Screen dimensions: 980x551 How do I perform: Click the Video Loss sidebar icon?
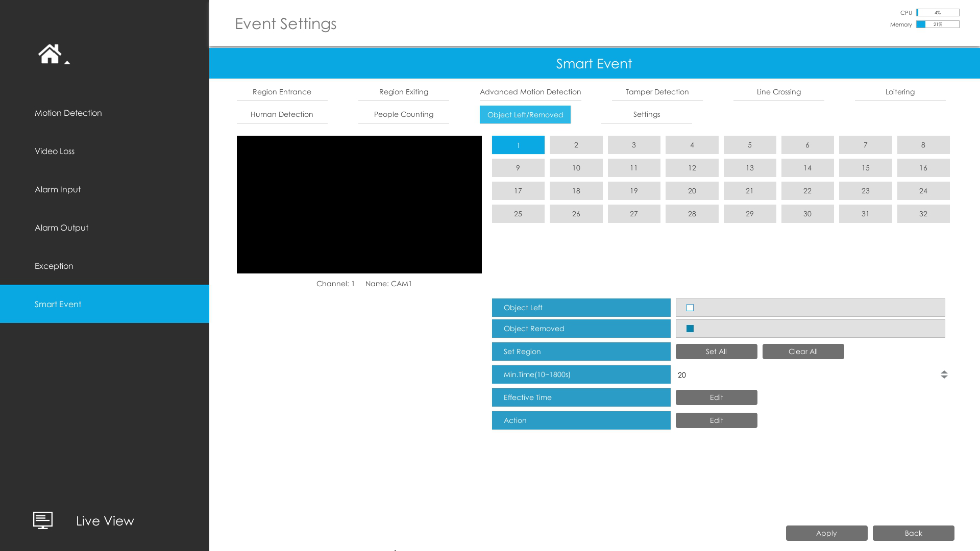(104, 151)
